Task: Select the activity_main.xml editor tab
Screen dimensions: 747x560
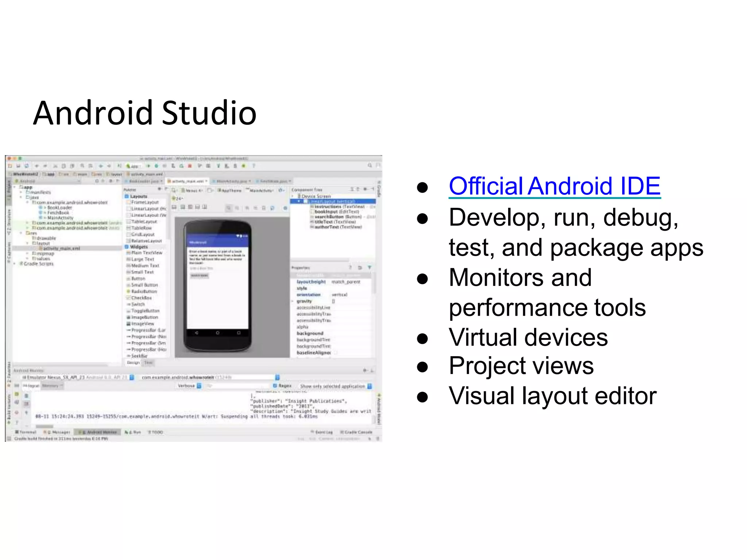Action: click(187, 181)
